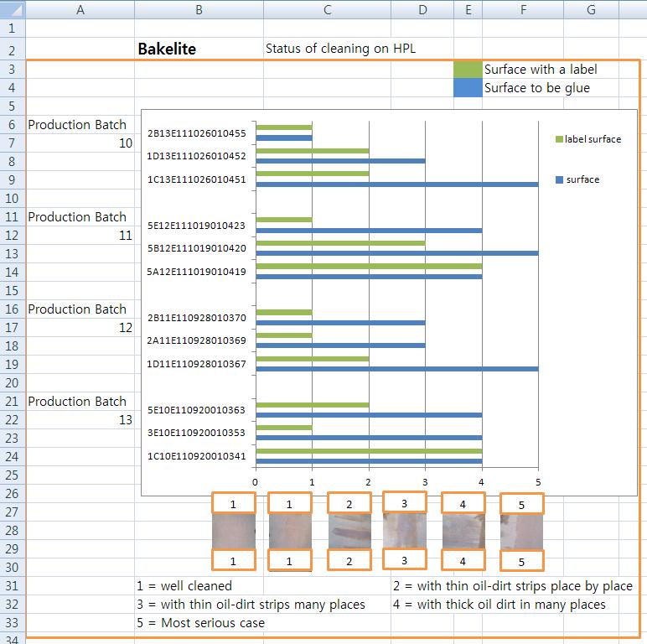Viewport: 647px width, 644px height.
Task: Click column C header
Action: [327, 10]
